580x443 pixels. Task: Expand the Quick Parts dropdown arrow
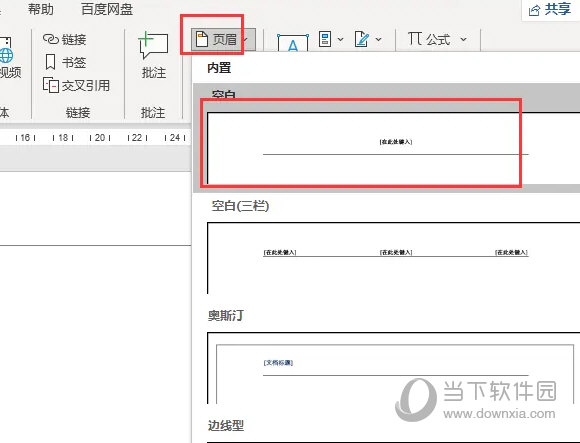tap(340, 39)
